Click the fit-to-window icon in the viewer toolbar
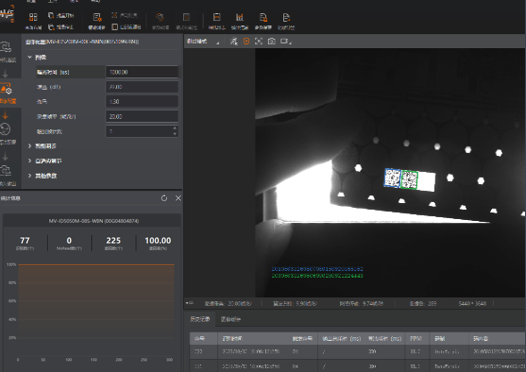The width and height of the screenshot is (526, 372). click(259, 41)
